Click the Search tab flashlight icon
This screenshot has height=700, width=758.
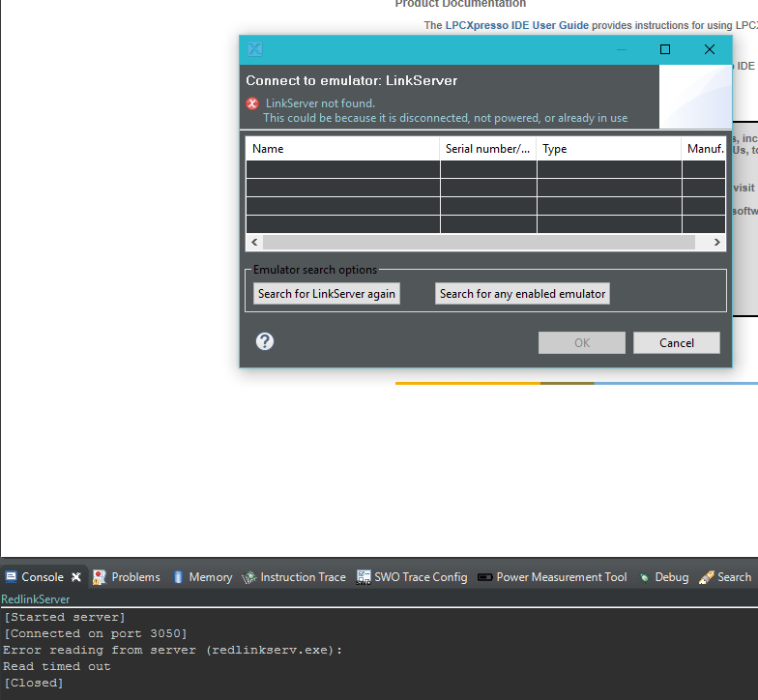706,576
